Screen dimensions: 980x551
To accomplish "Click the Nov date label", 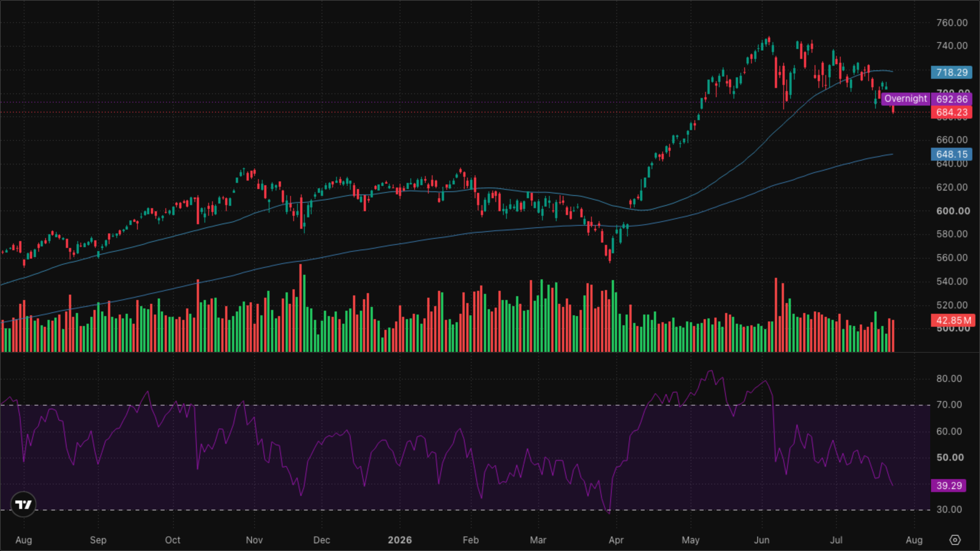I will (x=254, y=540).
